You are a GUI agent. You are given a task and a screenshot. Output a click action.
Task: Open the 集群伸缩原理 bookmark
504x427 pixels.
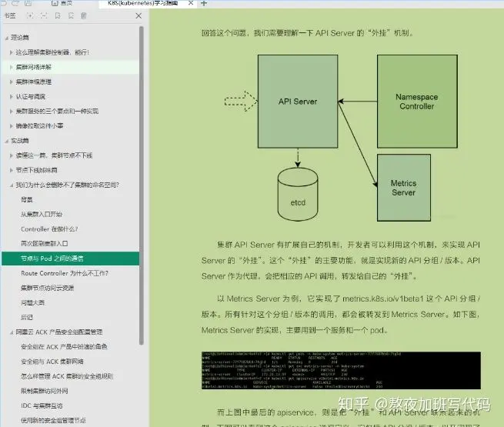coord(33,82)
